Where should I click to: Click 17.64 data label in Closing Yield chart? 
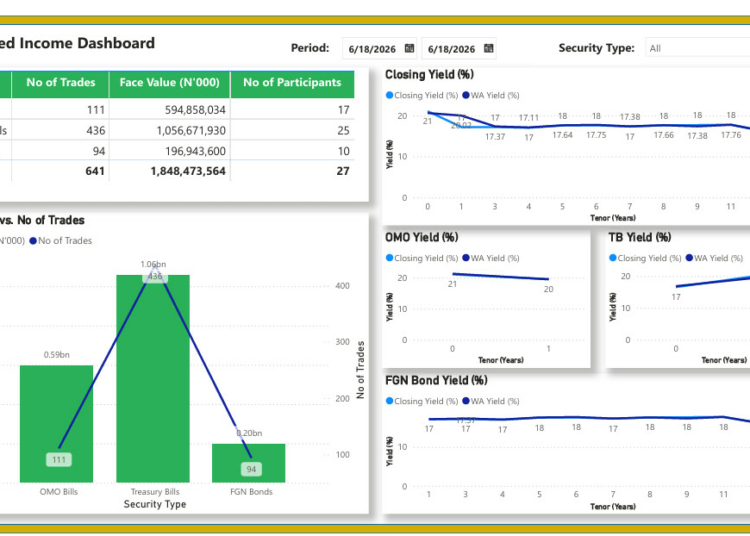pyautogui.click(x=562, y=135)
